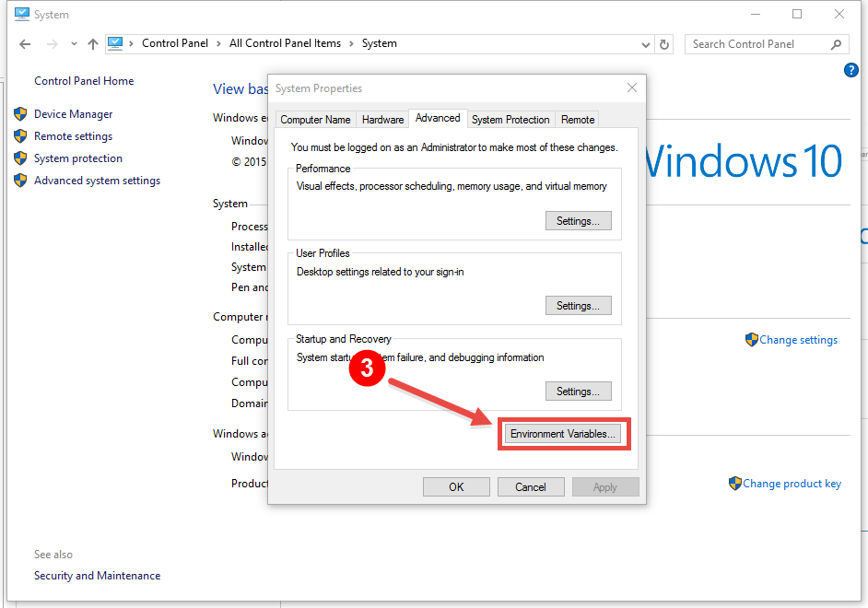Expand chevron after All Control Panel Items
Screen dimensions: 868x608
[x=351, y=43]
